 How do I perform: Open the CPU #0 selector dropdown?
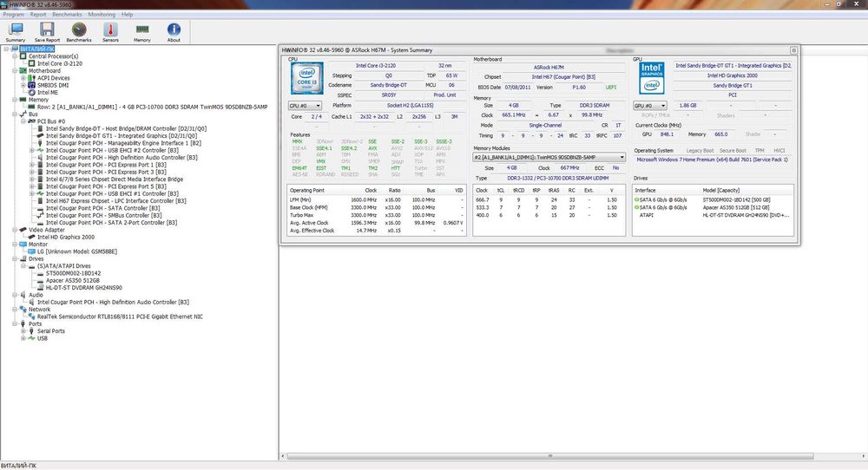pos(305,105)
